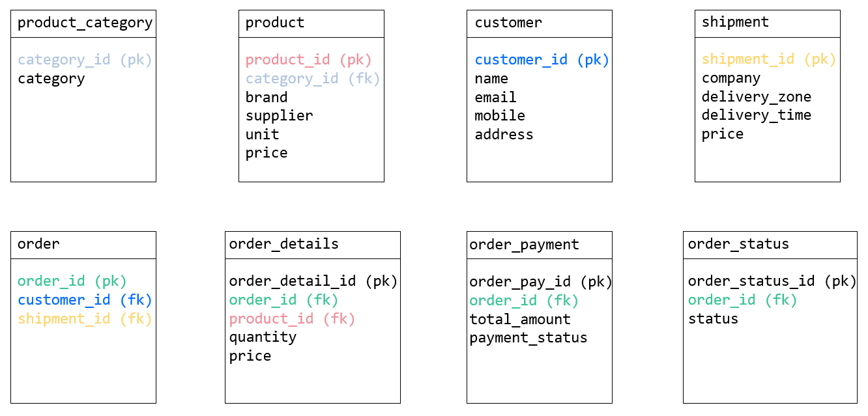Click product_id (fk) in order_details table
Screen dimensions: 868x416
click(293, 319)
